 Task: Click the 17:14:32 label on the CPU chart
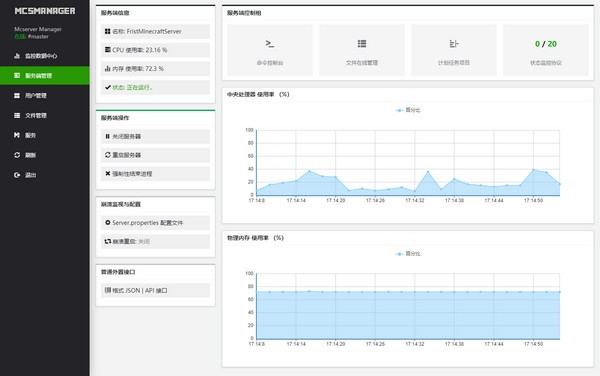coord(414,200)
